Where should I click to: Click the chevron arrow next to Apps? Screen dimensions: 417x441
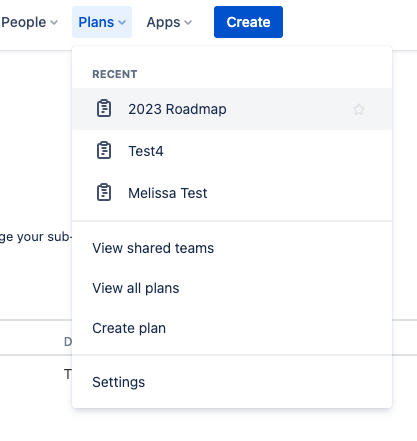188,23
